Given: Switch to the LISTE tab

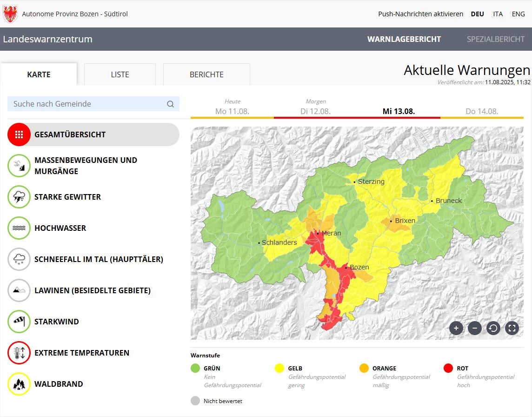Looking at the screenshot, I should pyautogui.click(x=120, y=74).
